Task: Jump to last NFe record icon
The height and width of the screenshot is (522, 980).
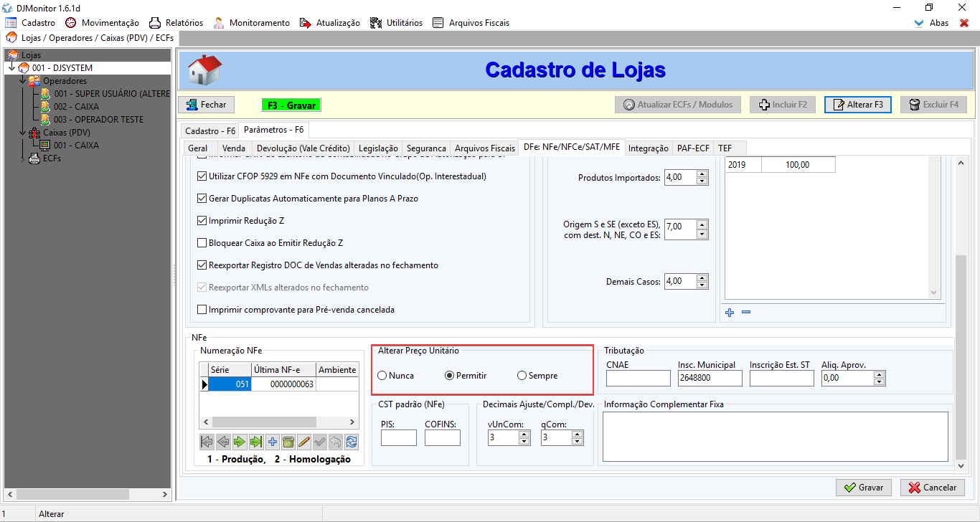Action: 255,442
